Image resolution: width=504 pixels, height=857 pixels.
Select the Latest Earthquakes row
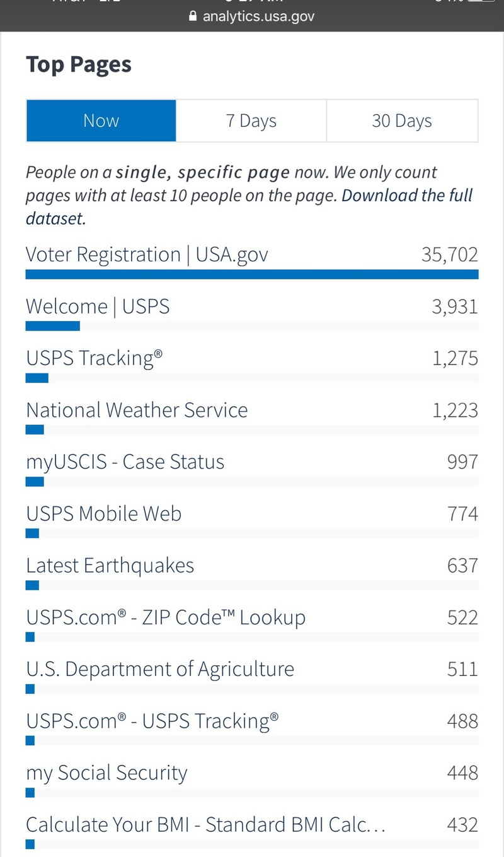coord(110,565)
